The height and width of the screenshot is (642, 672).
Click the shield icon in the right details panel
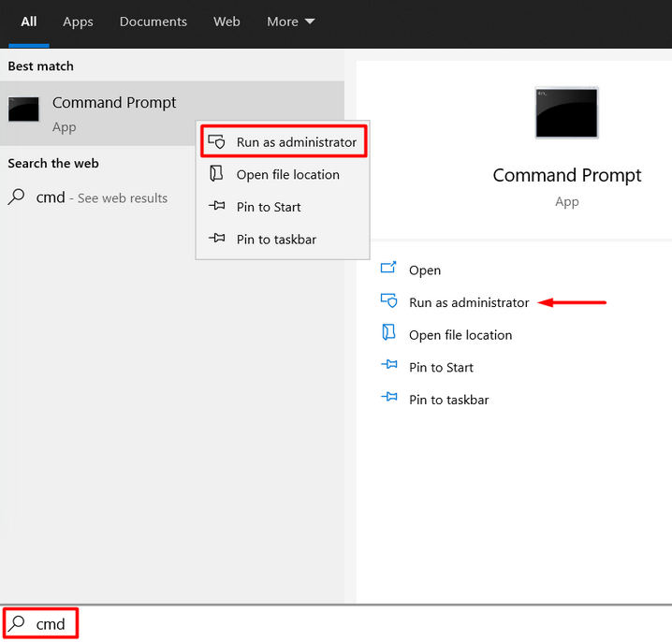[x=389, y=301]
